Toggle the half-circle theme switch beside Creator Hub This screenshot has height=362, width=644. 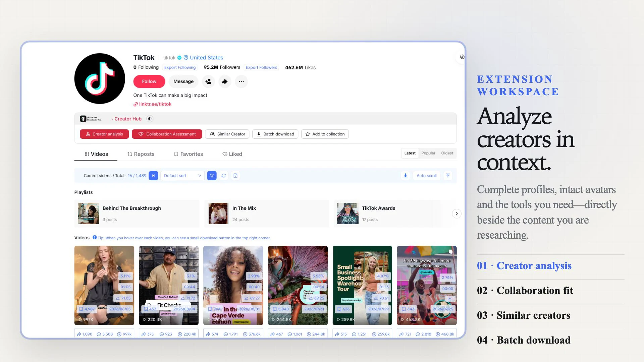(150, 119)
